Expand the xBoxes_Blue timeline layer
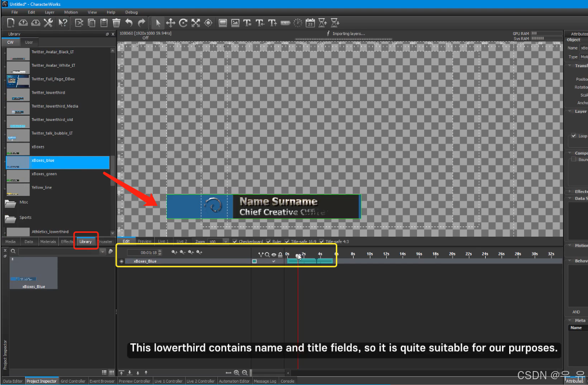Screen dimensions: 588x385 pos(122,261)
